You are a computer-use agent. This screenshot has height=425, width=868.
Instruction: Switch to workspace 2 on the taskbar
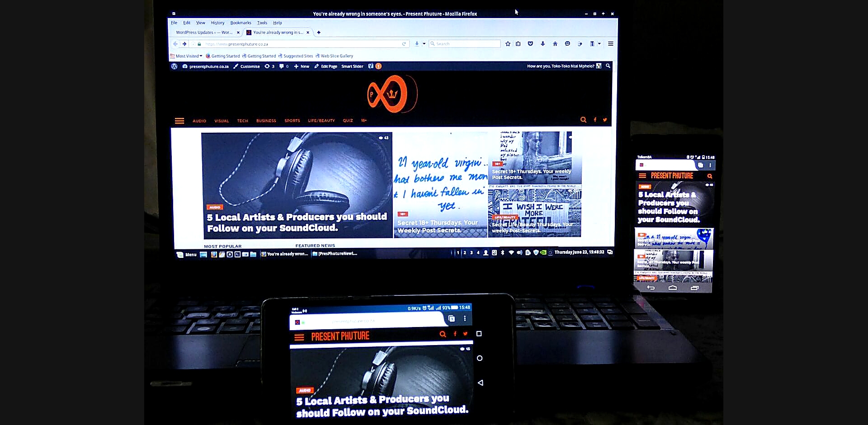point(465,253)
